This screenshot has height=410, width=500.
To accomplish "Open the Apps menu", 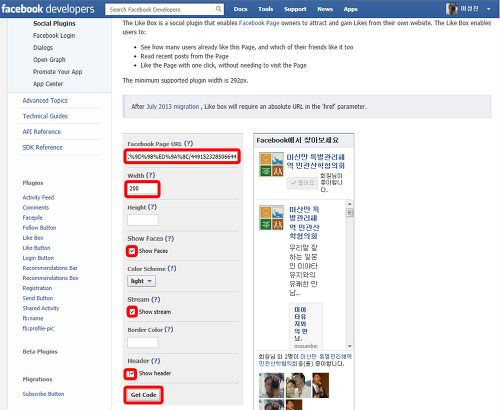I will [x=351, y=9].
